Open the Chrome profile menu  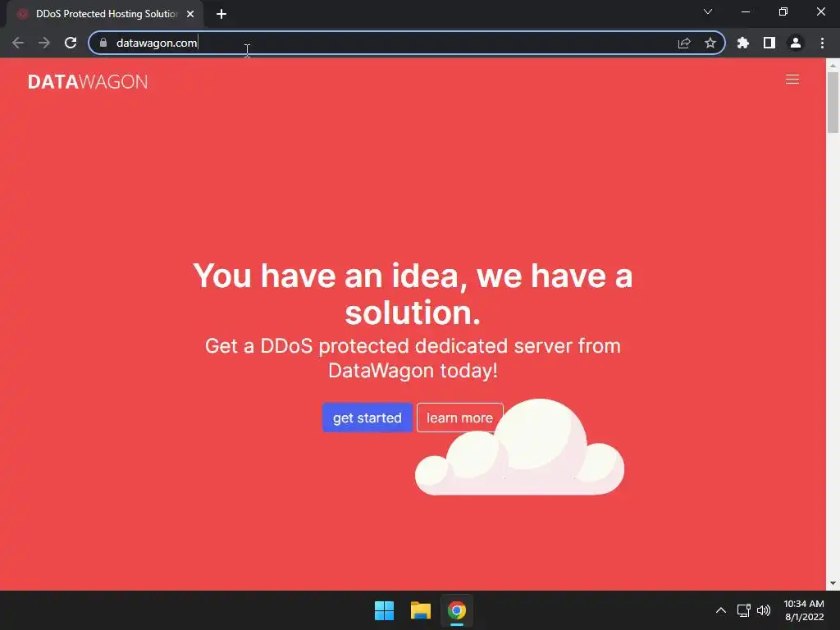[796, 43]
